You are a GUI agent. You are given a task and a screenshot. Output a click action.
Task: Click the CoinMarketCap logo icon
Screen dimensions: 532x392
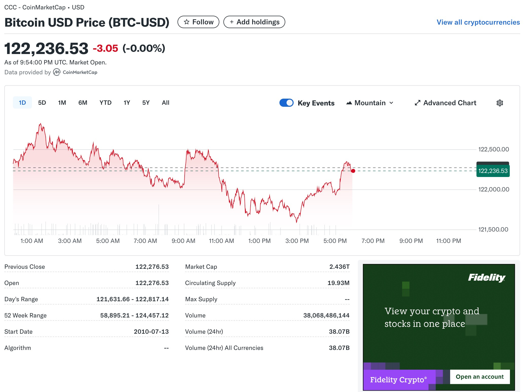[57, 72]
